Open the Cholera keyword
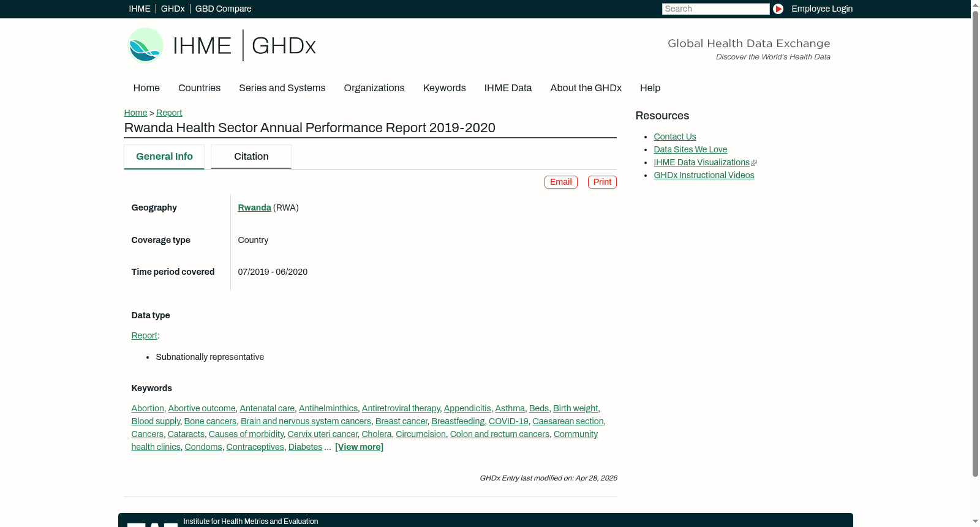Viewport: 980px width, 527px height. point(376,434)
